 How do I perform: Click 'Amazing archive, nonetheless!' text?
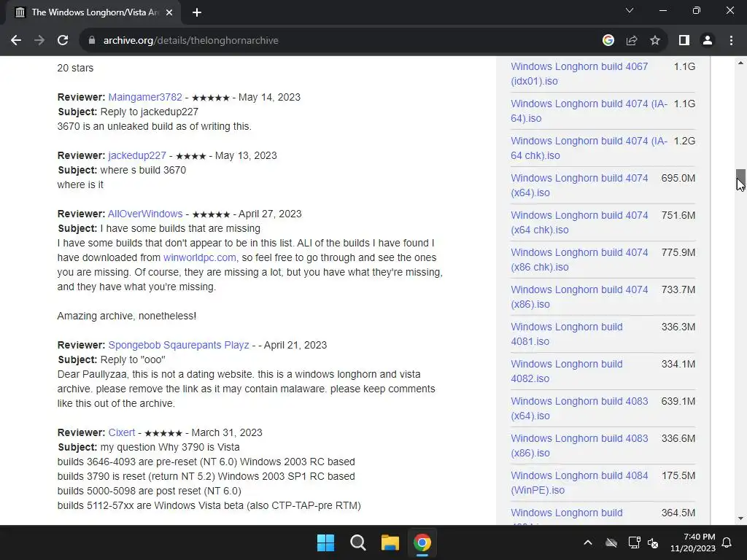127,316
